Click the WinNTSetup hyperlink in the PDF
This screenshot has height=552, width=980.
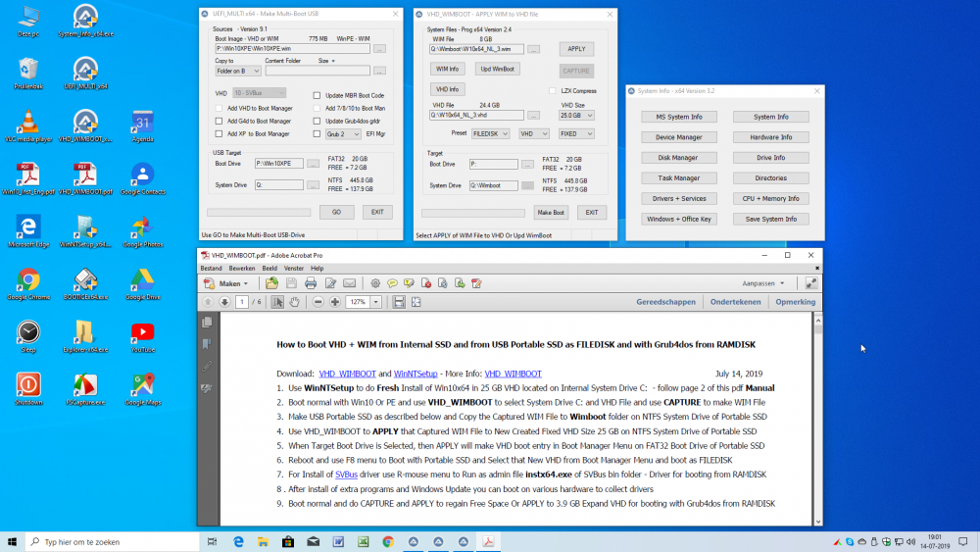click(415, 374)
